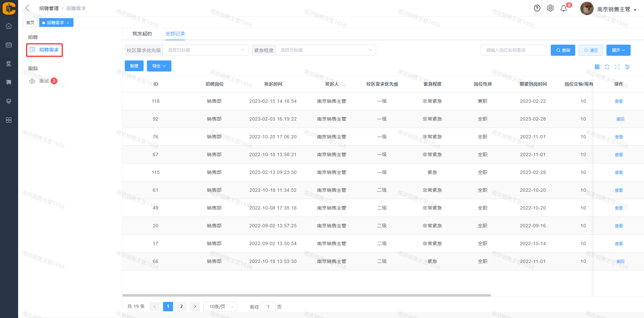The width and height of the screenshot is (644, 318).
Task: Select 面试 in the sidebar menu
Action: click(x=44, y=81)
